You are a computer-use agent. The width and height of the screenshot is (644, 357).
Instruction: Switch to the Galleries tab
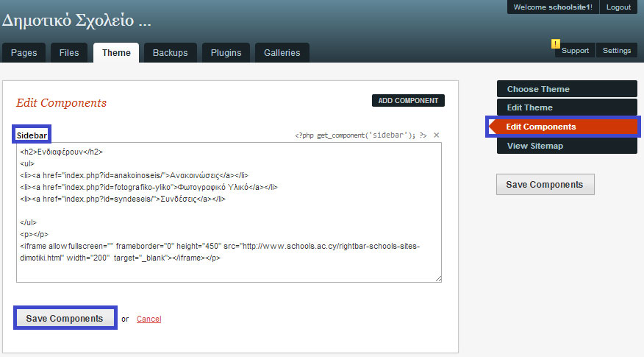tap(282, 53)
